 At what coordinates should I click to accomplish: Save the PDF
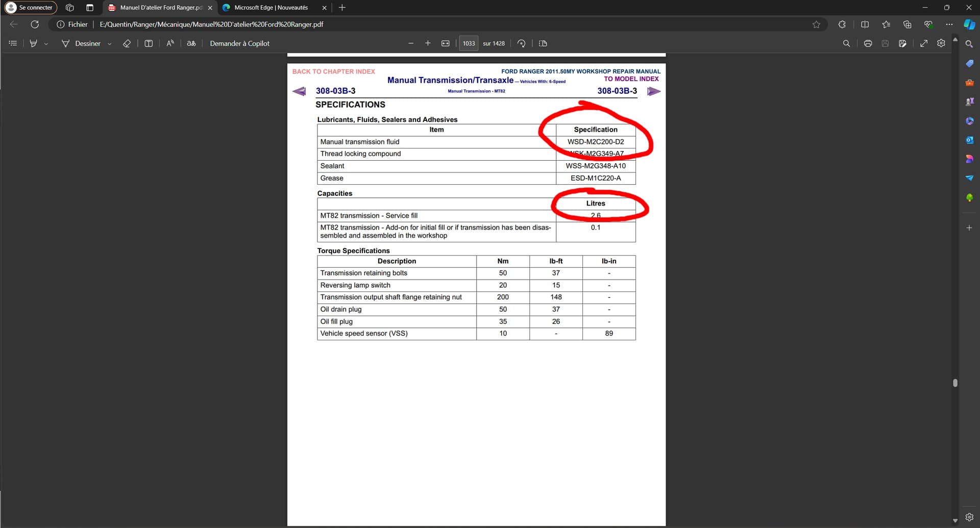click(x=885, y=43)
